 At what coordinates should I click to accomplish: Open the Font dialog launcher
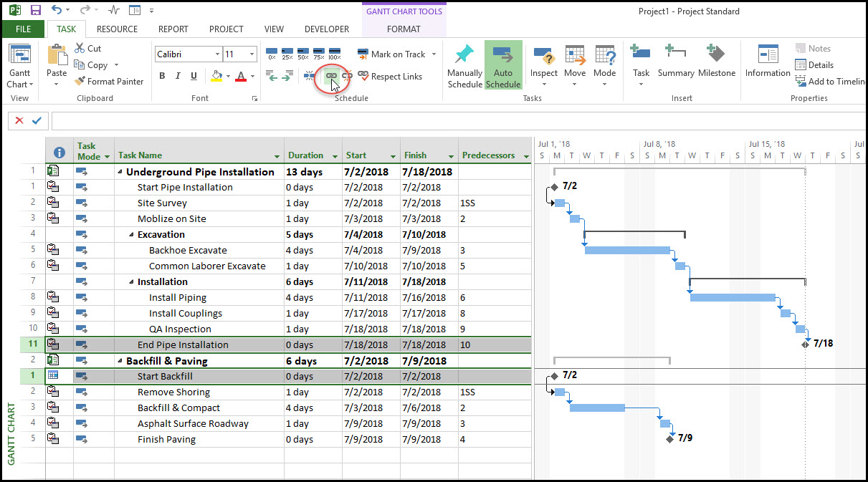tap(254, 98)
